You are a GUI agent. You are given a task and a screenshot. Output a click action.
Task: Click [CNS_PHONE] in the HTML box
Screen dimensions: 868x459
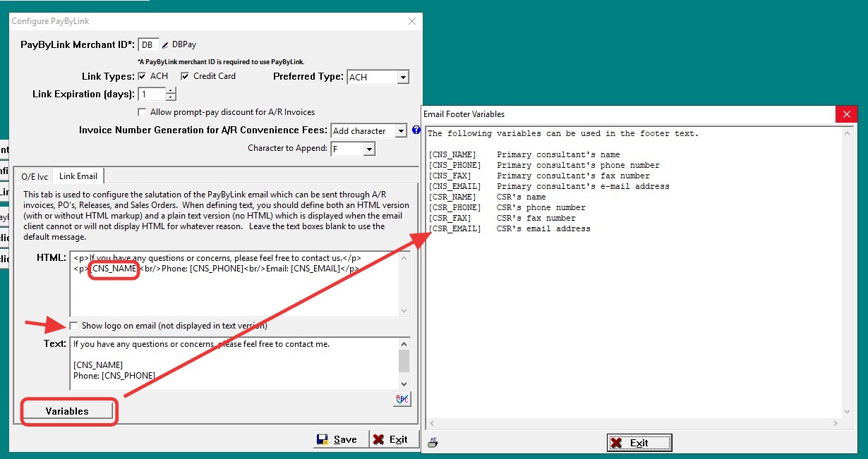(x=216, y=269)
